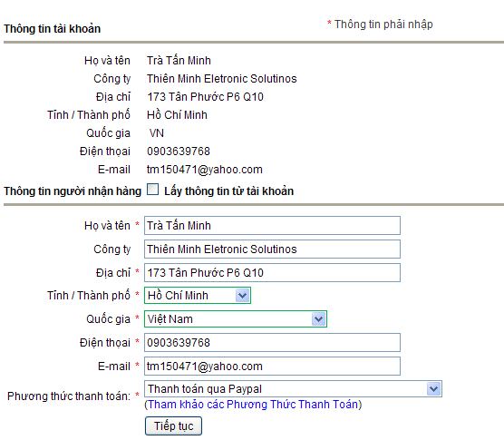Open the Tỉnh / Thành phố dropdown arrow

pos(242,295)
